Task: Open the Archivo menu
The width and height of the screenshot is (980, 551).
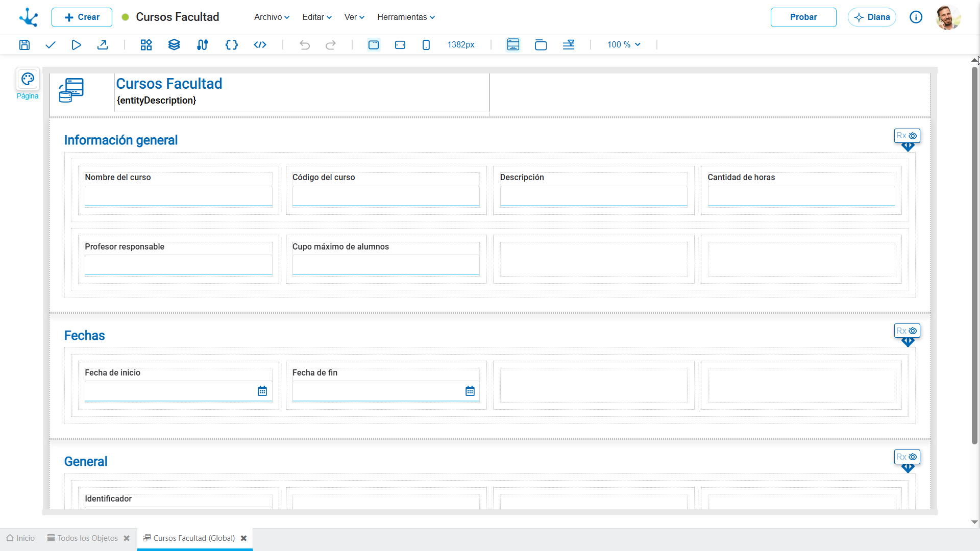Action: coord(272,17)
